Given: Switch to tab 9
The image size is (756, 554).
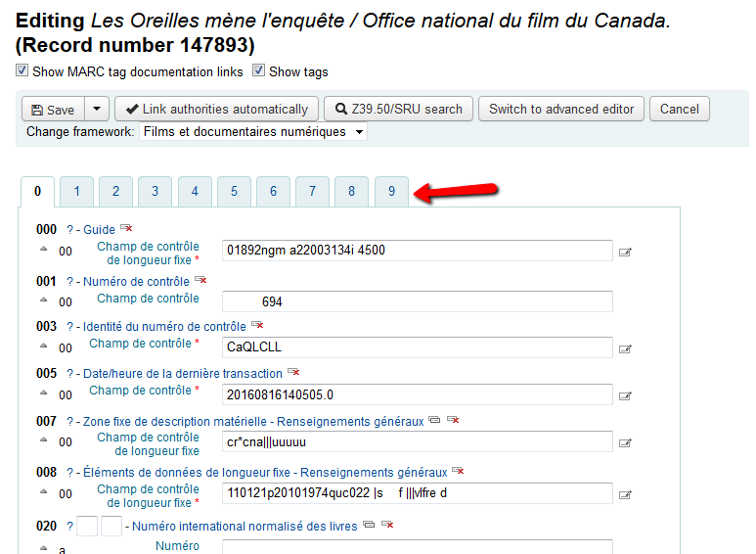Looking at the screenshot, I should click(x=391, y=192).
